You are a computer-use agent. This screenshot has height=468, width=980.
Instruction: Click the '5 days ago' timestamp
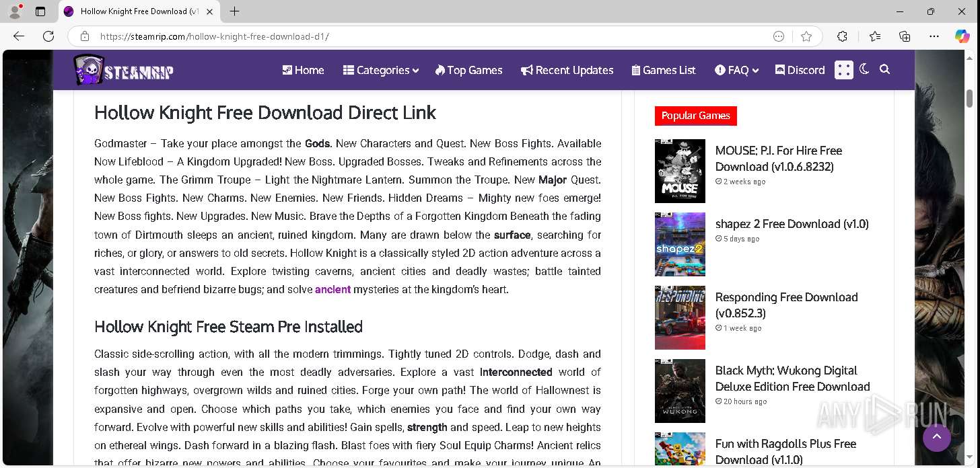click(738, 239)
